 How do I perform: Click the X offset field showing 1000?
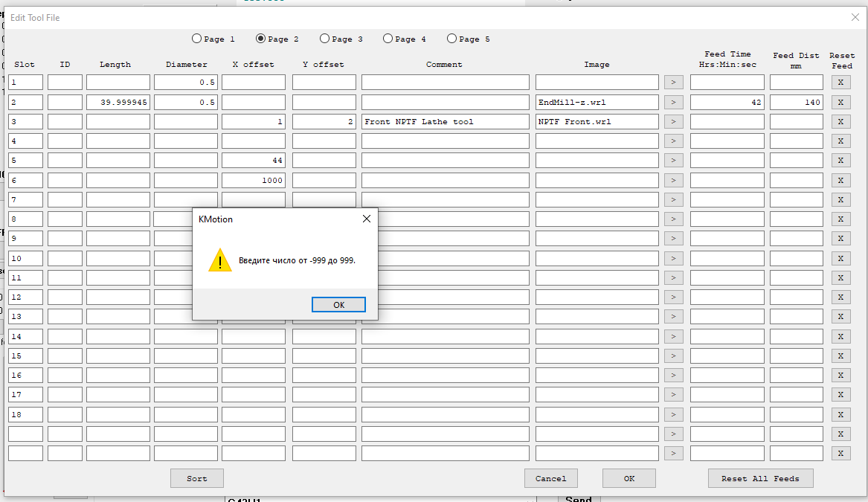pos(253,180)
